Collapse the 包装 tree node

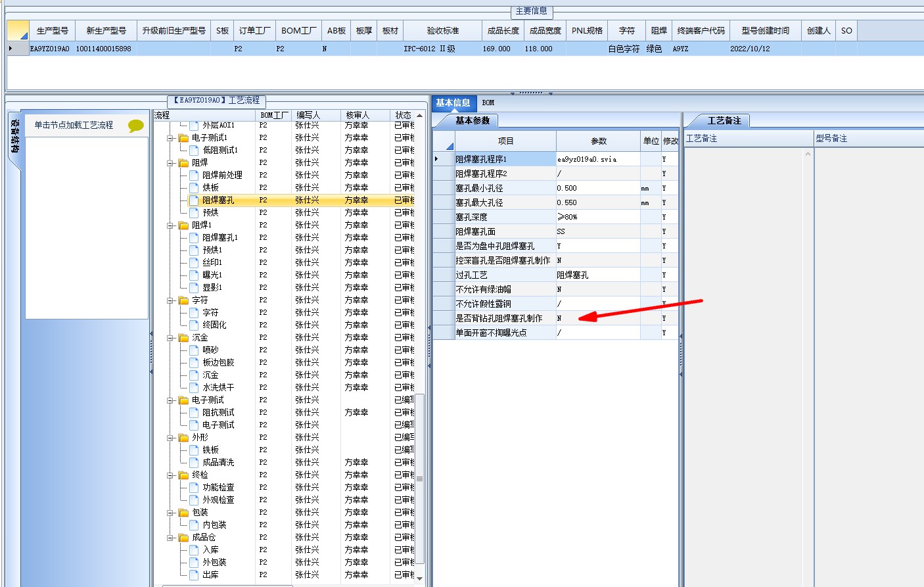[x=170, y=513]
